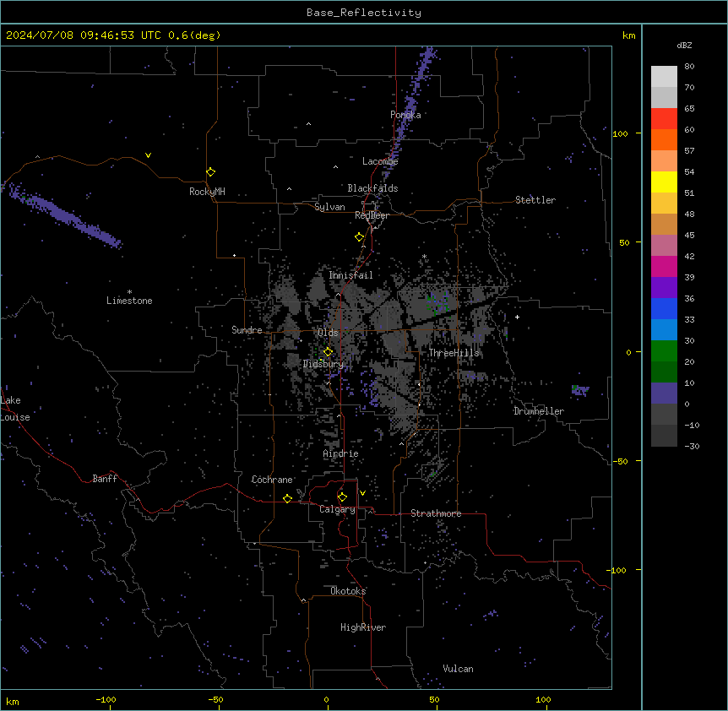Click the 57 value in the dBZ legend
This screenshot has height=711, width=728.
689,151
